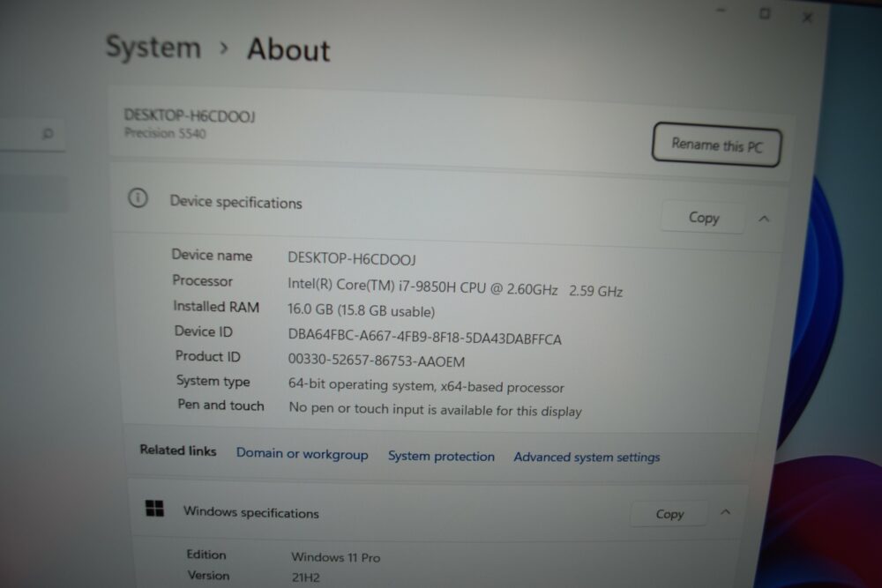Select the System type value 64-bit operating system
Screen dimensions: 882x588
click(362, 384)
